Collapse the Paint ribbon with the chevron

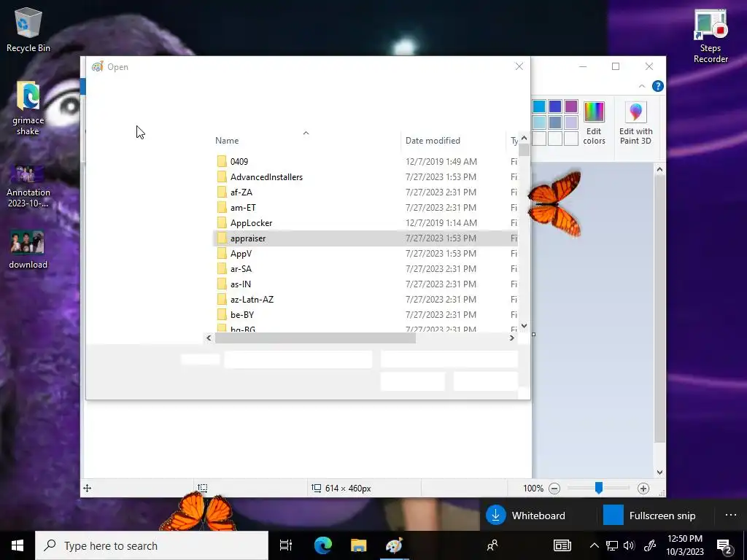642,86
